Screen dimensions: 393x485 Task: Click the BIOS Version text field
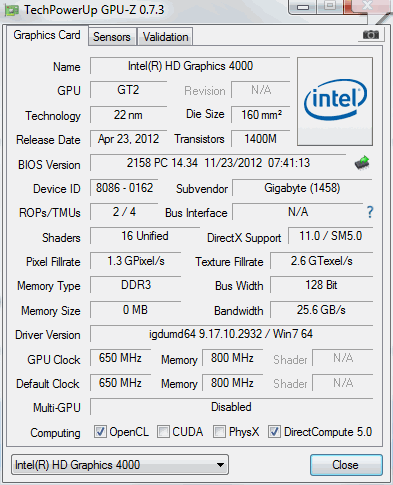pyautogui.click(x=218, y=163)
